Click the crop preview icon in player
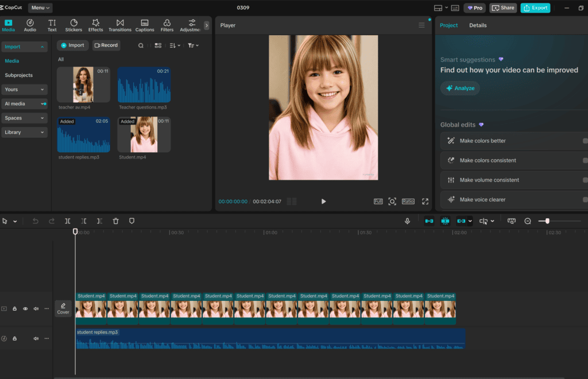 coord(392,202)
